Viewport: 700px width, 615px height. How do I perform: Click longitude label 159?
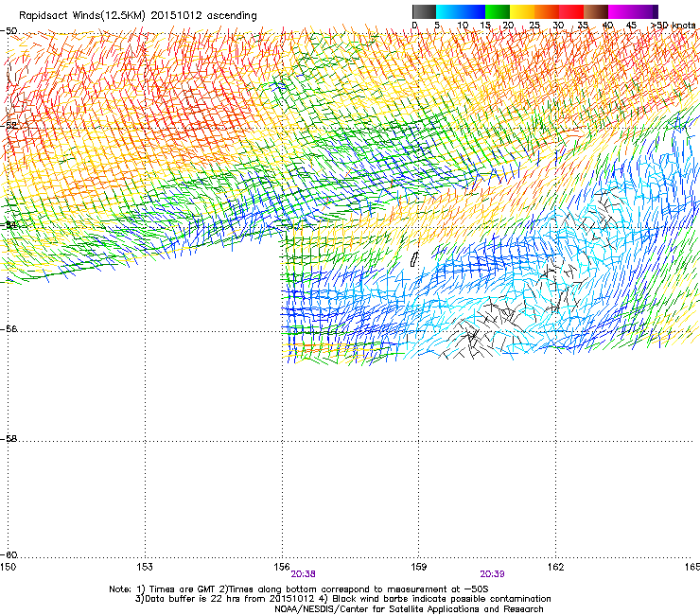point(418,567)
